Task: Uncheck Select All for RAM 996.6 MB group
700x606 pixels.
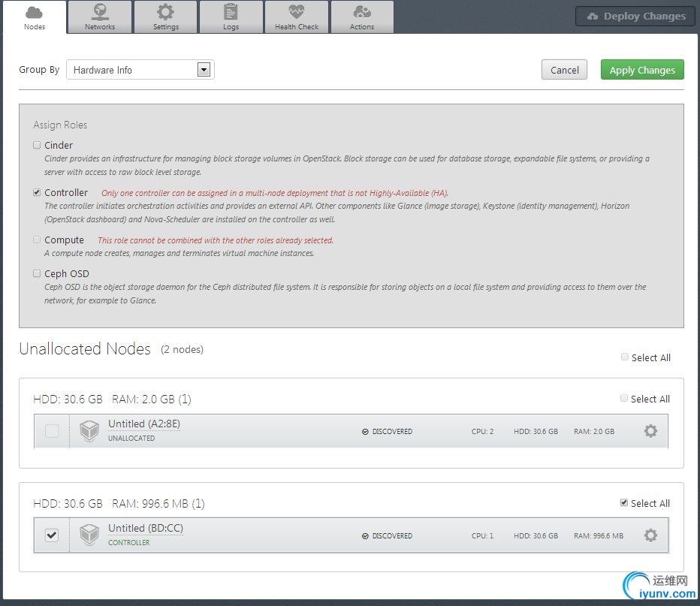Action: [x=623, y=502]
